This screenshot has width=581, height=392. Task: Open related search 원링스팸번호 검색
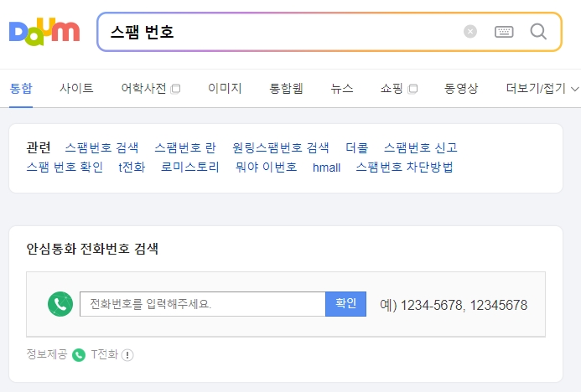pyautogui.click(x=281, y=147)
